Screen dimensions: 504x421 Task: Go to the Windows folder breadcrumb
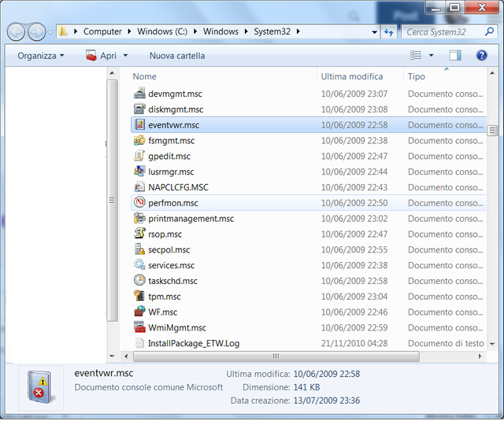[x=220, y=31]
